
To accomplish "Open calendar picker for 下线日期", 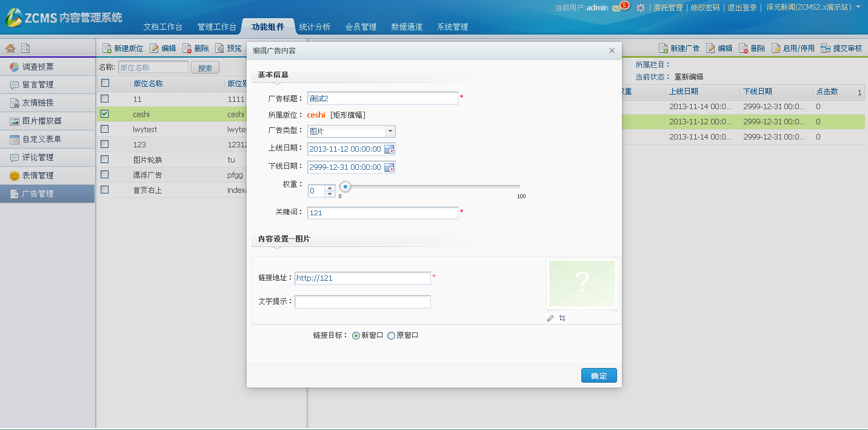I will pyautogui.click(x=389, y=167).
